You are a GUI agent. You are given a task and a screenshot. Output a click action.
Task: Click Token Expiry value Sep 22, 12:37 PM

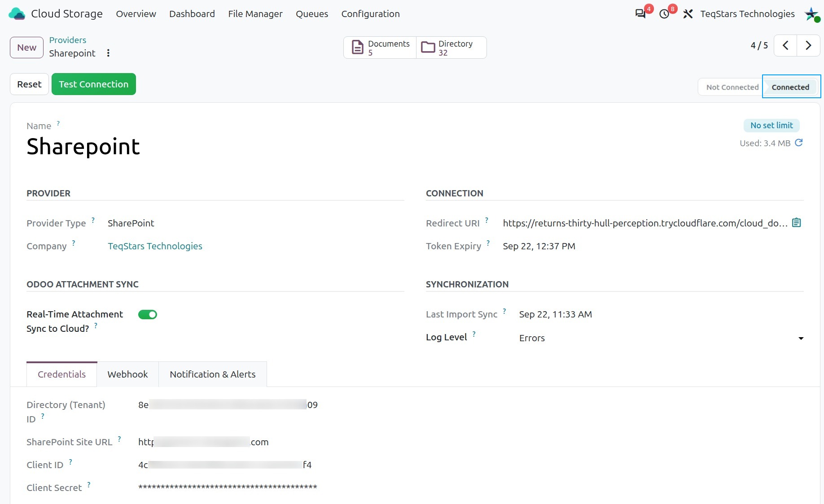pos(539,246)
